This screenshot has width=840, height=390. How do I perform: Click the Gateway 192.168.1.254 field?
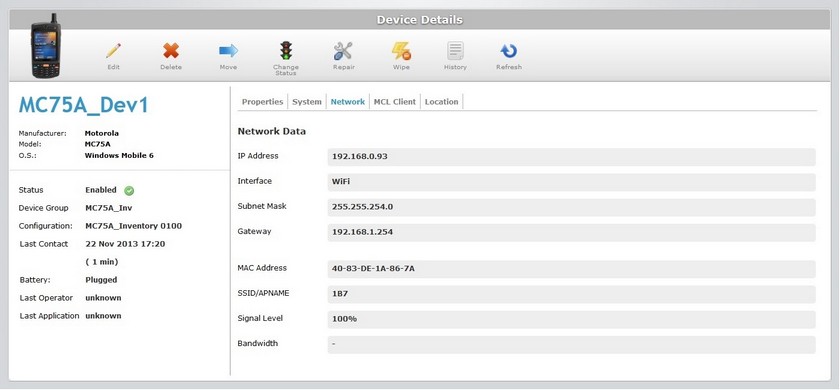tap(572, 232)
